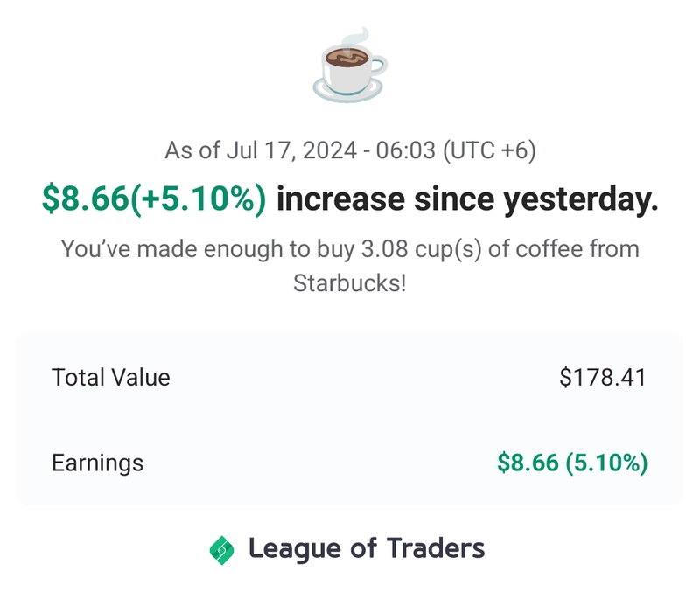Screen dimensions: 700x606
Task: Click the Total Value label
Action: tap(111, 378)
